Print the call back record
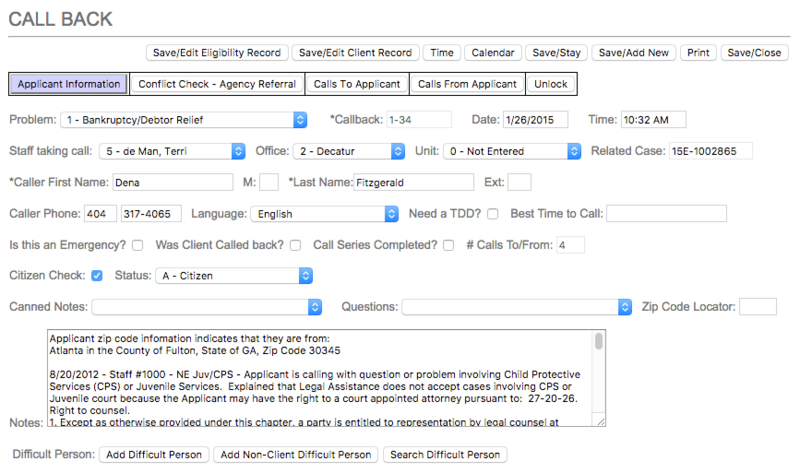Image resolution: width=800 pixels, height=473 pixels. point(698,53)
